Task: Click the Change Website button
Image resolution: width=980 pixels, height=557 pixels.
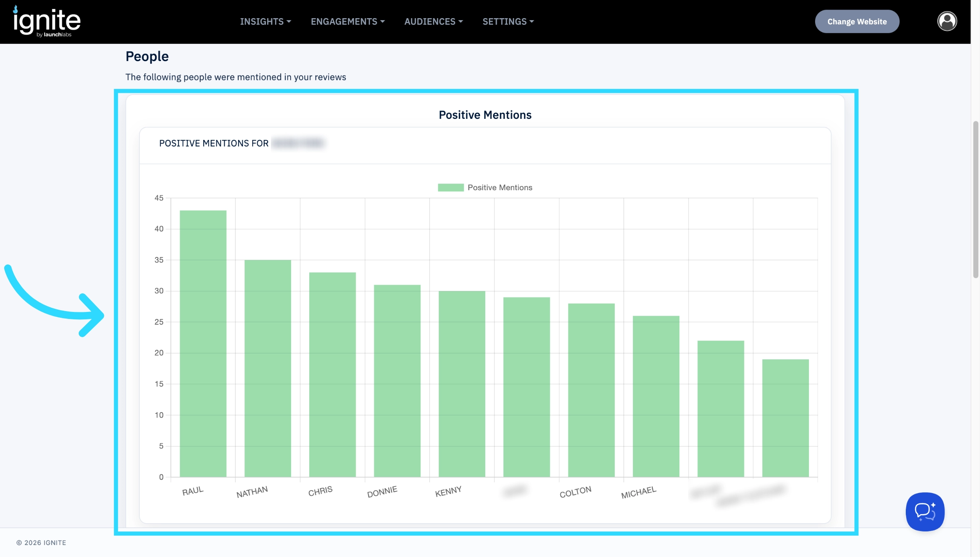Action: click(857, 21)
